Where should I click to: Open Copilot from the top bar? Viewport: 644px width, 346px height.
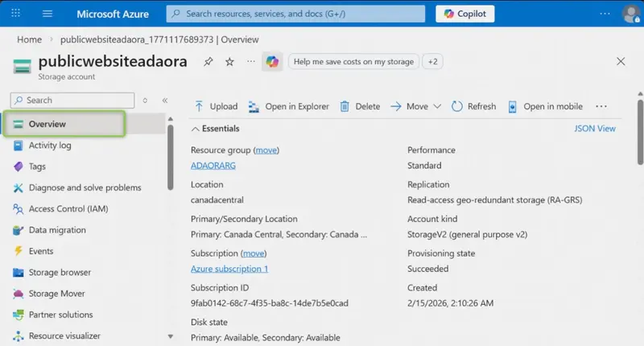pos(465,14)
